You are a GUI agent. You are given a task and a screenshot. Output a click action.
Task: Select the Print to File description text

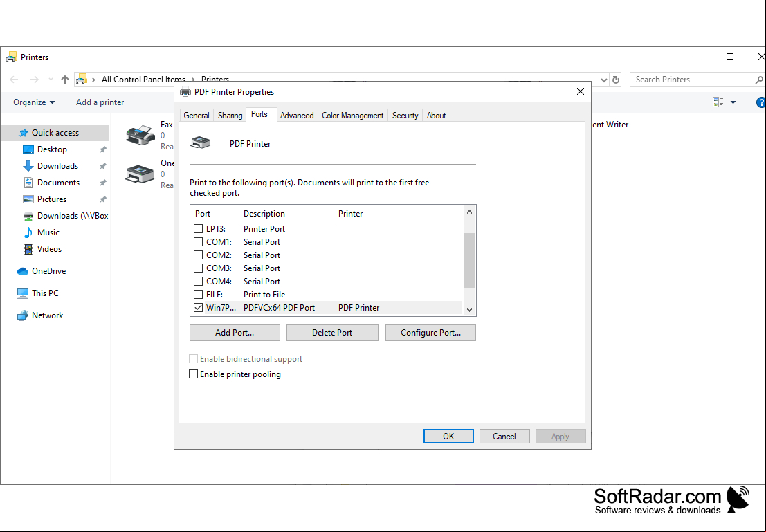coord(264,295)
